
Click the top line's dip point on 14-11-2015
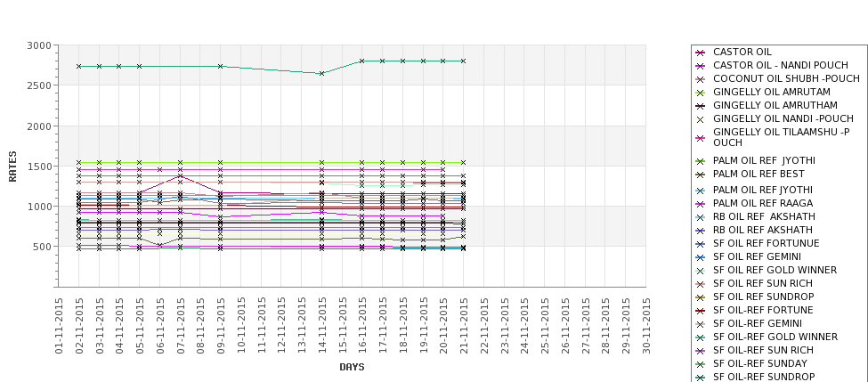click(x=321, y=73)
